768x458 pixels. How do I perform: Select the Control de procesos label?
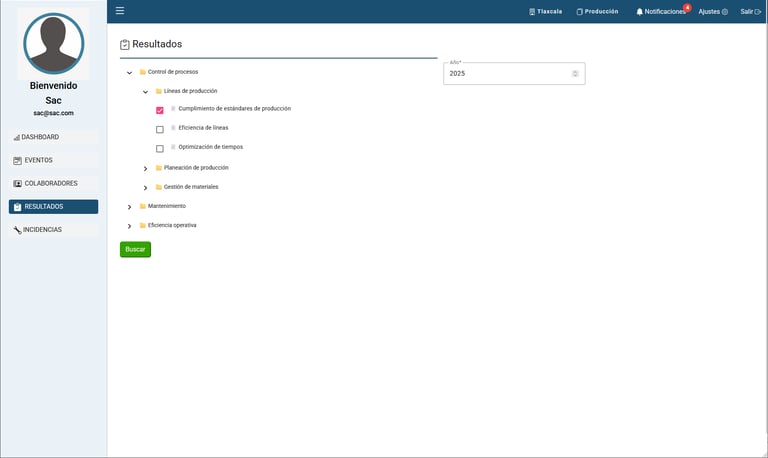tap(173, 72)
